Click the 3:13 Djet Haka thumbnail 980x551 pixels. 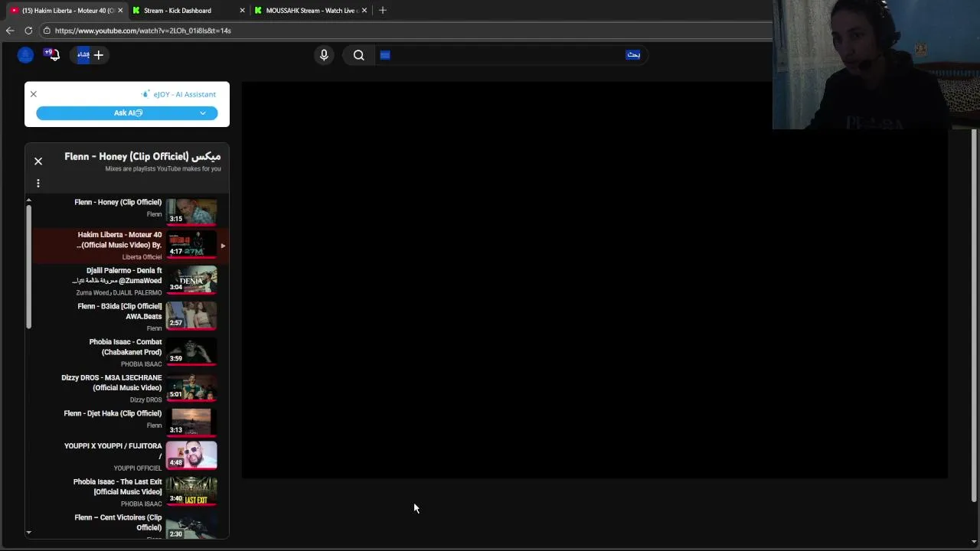[191, 422]
